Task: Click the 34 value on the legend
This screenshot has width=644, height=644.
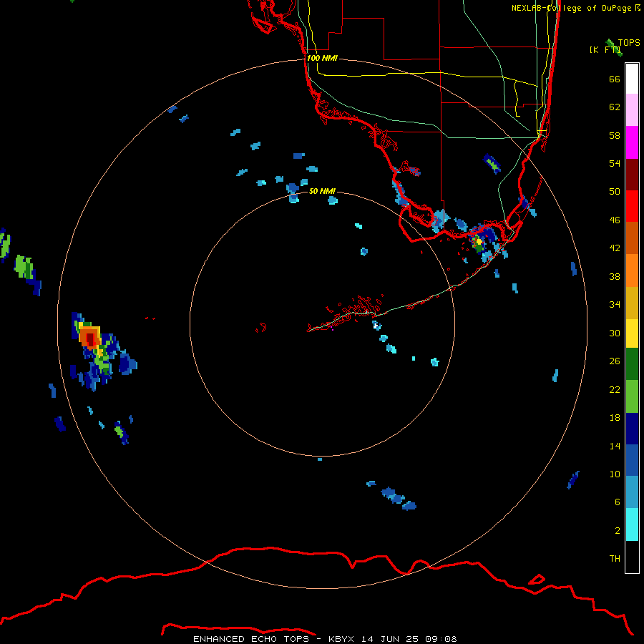Action: [615, 305]
